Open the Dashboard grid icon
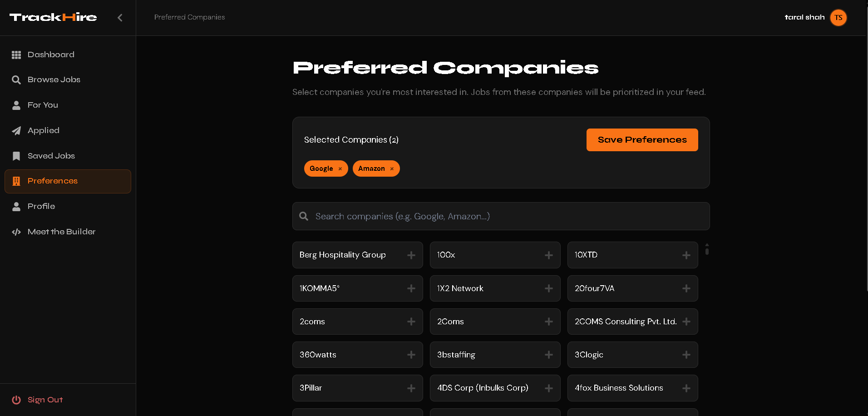The image size is (868, 416). pos(16,54)
